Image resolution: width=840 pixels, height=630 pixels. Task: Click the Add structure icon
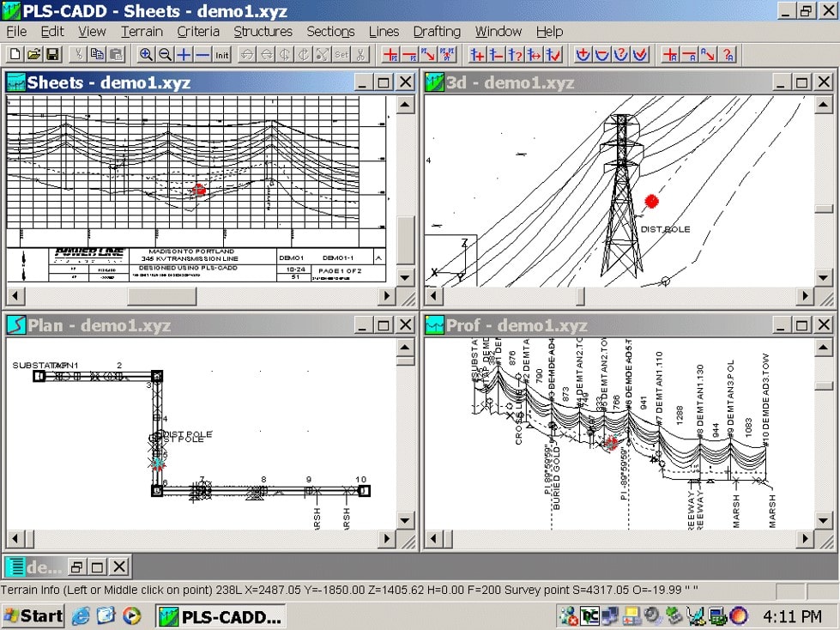coord(477,54)
